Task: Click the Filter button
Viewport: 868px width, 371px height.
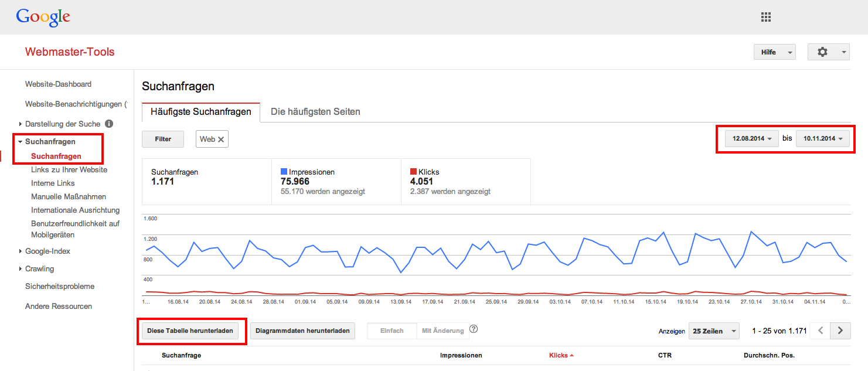Action: pos(163,139)
